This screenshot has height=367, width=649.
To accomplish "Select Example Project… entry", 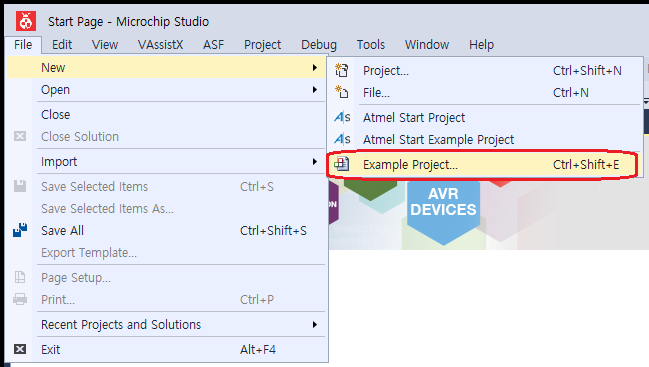I will 485,164.
